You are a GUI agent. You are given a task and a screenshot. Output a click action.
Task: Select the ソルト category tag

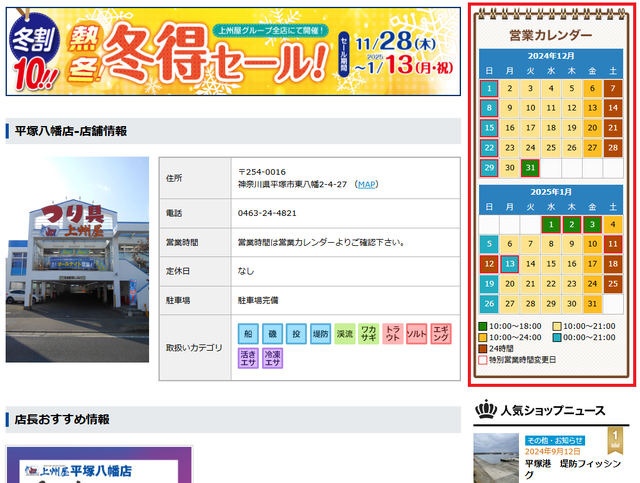(x=417, y=334)
